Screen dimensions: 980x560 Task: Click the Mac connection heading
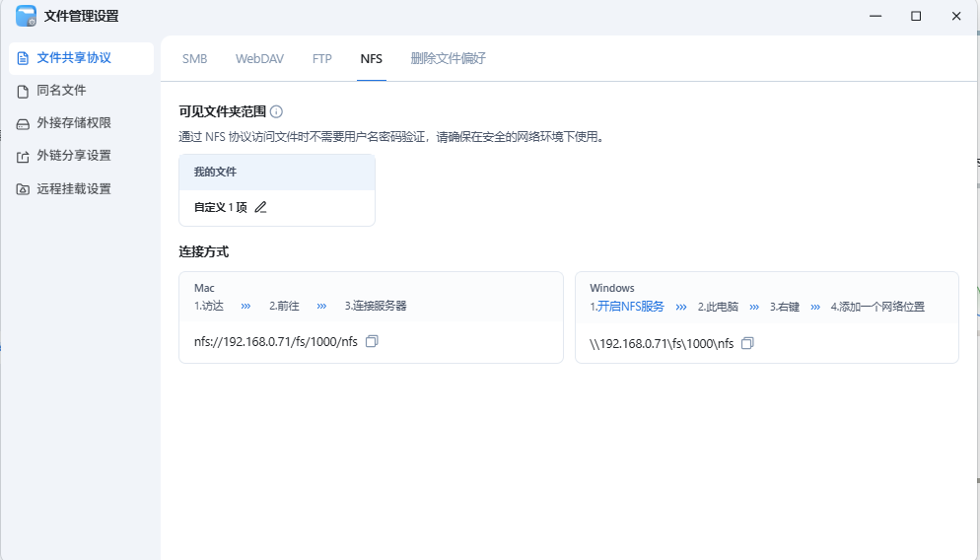point(204,288)
